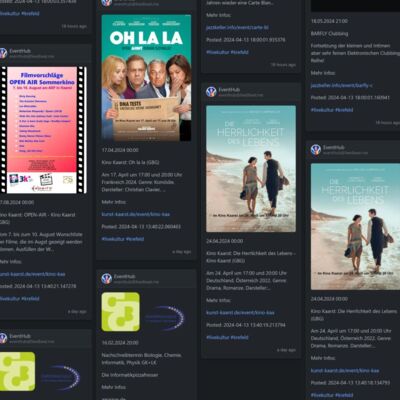The image size is (400, 400).
Task: Enlarge the Filmvorschläge Open Air Sommerkino poster
Action: pos(43,130)
